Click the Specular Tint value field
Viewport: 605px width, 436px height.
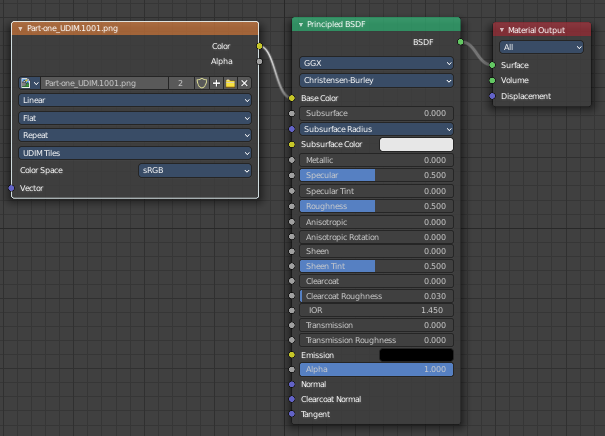pos(376,191)
